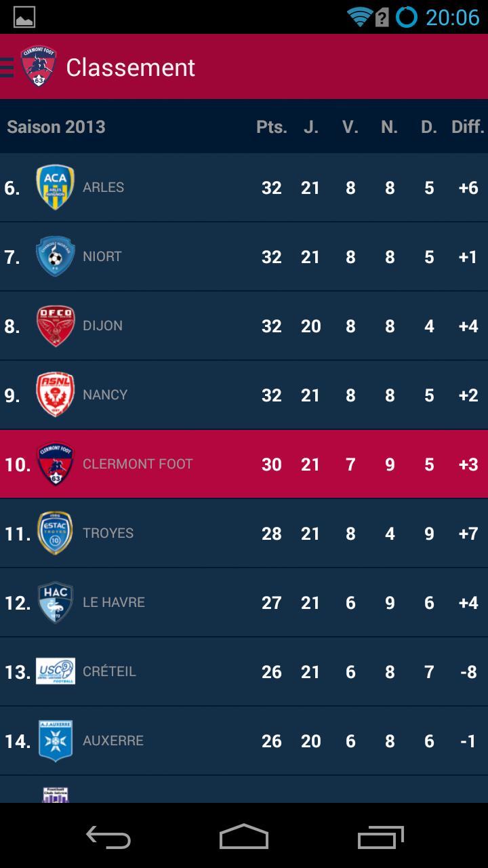Tap the Dijon DFCO crest
488x868 pixels.
pyautogui.click(x=56, y=325)
